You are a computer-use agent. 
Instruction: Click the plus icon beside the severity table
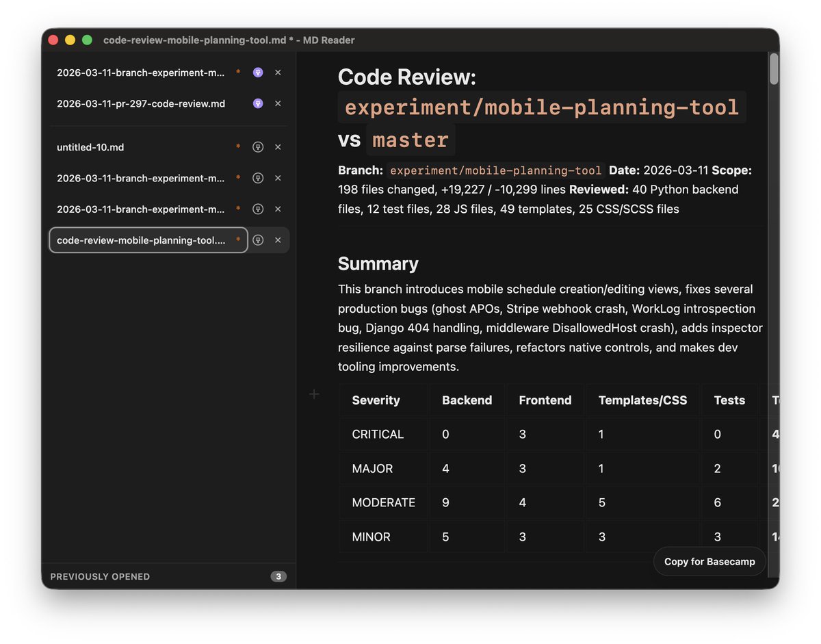(x=314, y=394)
